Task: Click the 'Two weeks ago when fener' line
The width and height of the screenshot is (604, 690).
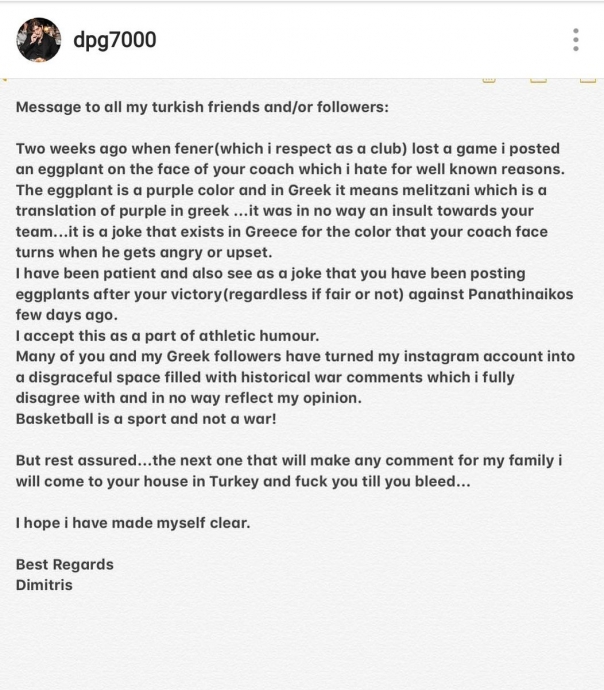Action: click(288, 149)
